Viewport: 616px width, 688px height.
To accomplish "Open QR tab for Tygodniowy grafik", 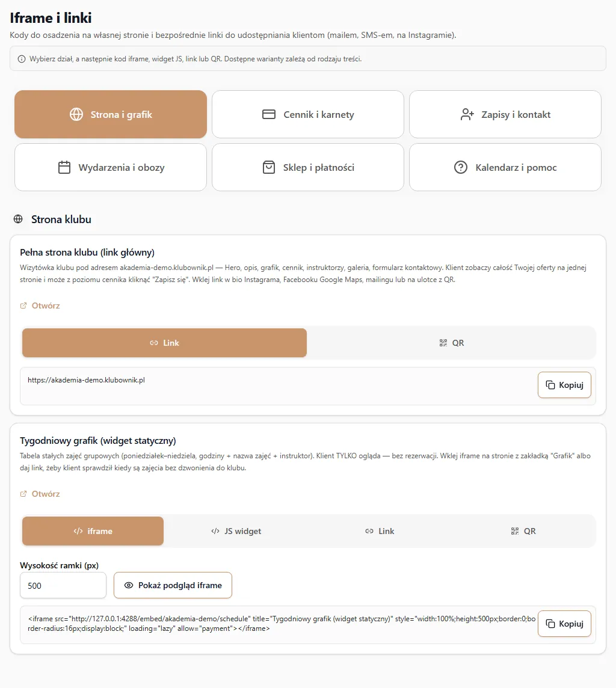I will 523,531.
